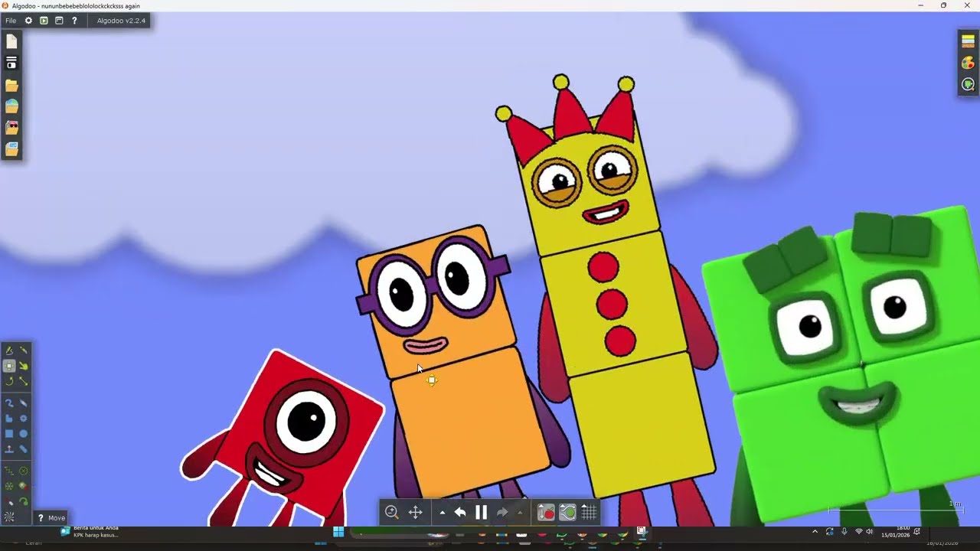Select the Gear tool
The image size is (980, 551).
24,419
